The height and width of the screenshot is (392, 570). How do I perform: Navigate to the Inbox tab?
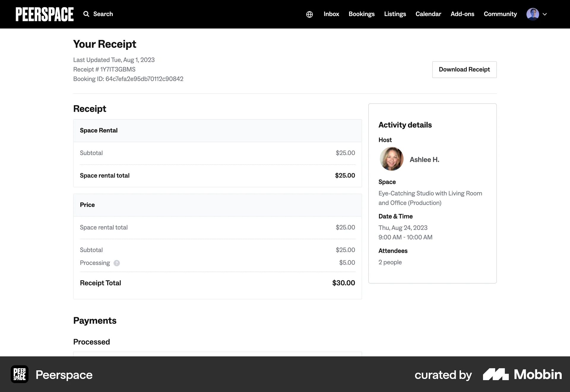331,14
